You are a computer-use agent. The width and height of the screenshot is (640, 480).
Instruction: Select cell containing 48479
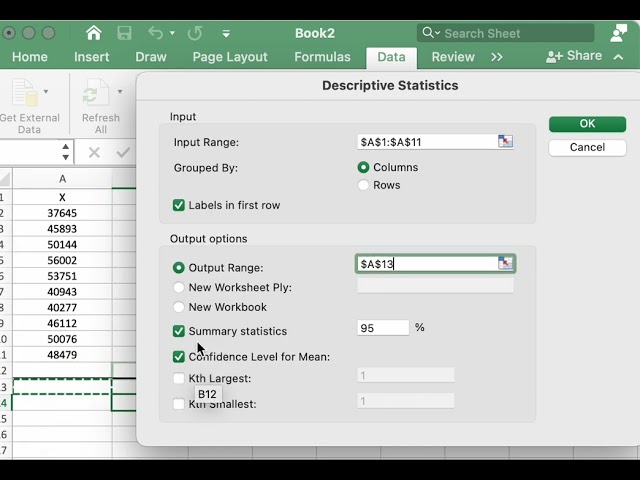pos(62,355)
